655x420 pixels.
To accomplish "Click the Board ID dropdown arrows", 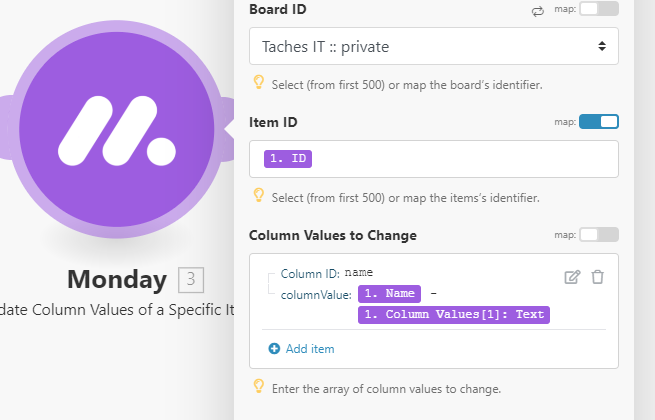I will click(x=602, y=46).
